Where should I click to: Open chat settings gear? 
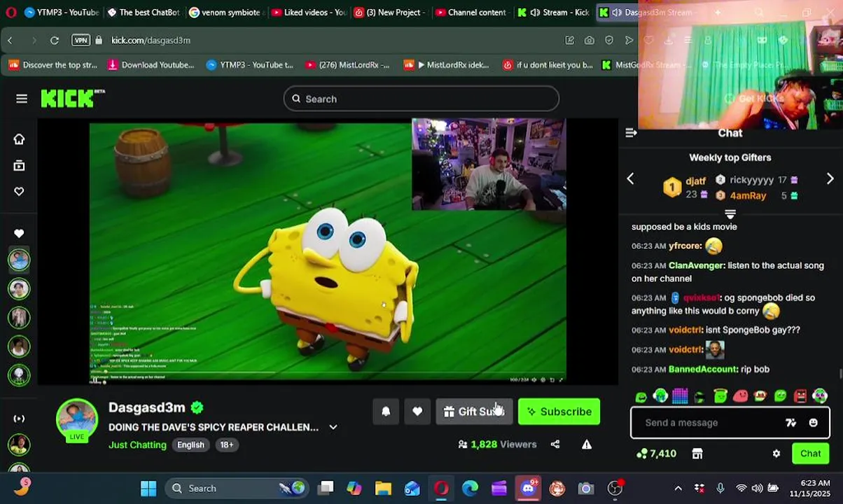click(776, 454)
